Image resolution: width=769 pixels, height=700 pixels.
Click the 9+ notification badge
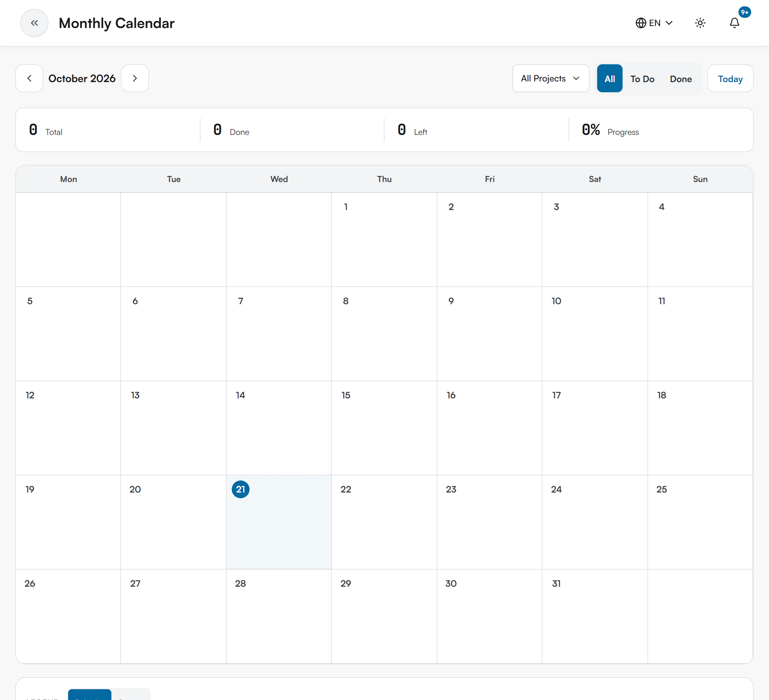(744, 12)
